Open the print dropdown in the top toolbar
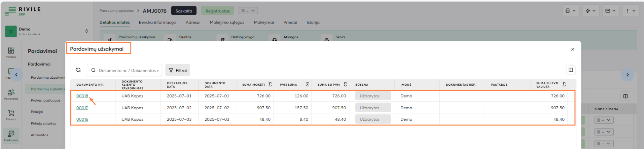The image size is (644, 149). pos(570,11)
